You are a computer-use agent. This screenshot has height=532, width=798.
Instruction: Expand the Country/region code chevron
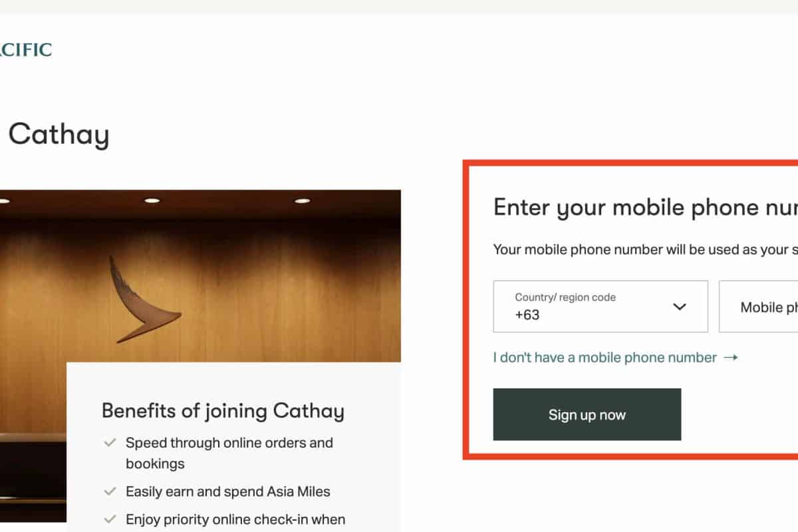pyautogui.click(x=679, y=307)
